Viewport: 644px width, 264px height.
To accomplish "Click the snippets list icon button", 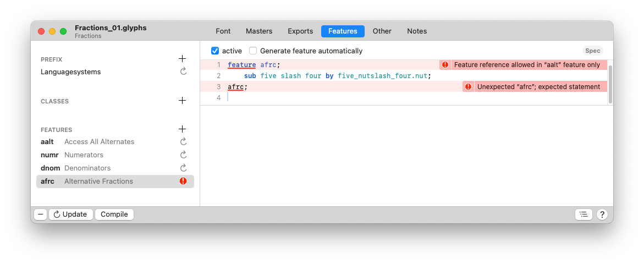I will 584,215.
